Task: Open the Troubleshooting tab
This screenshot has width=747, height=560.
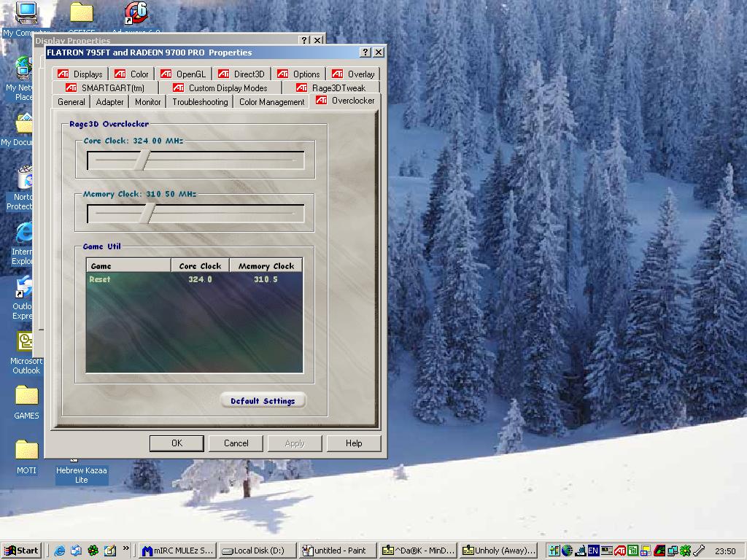Action: pos(200,102)
